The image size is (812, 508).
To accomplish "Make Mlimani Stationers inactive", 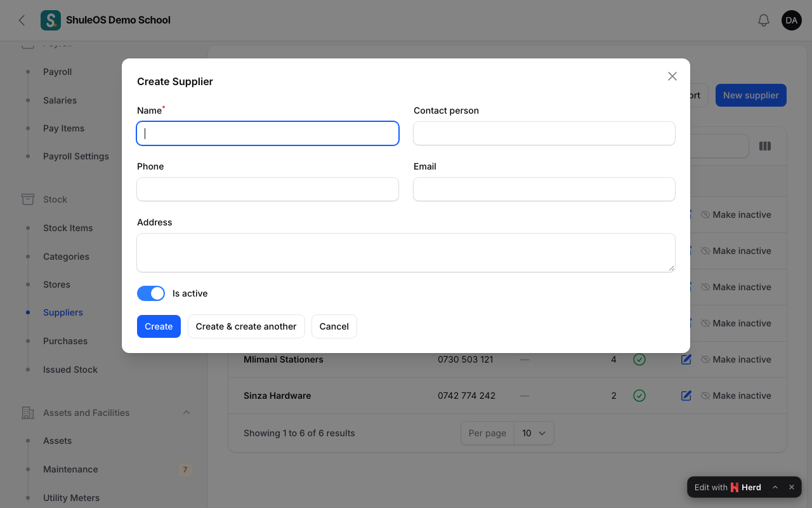I will 736,359.
